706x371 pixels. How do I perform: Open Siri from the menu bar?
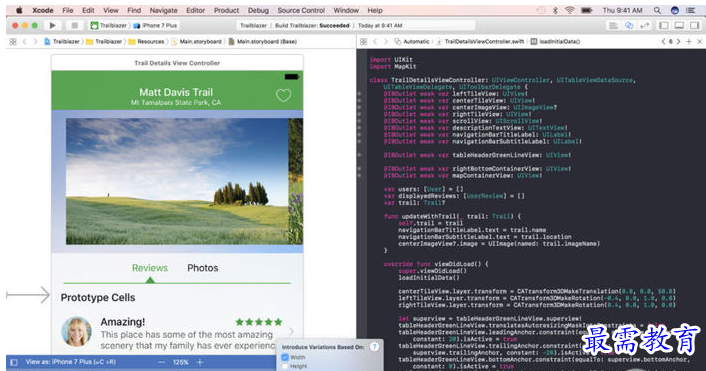tap(674, 10)
